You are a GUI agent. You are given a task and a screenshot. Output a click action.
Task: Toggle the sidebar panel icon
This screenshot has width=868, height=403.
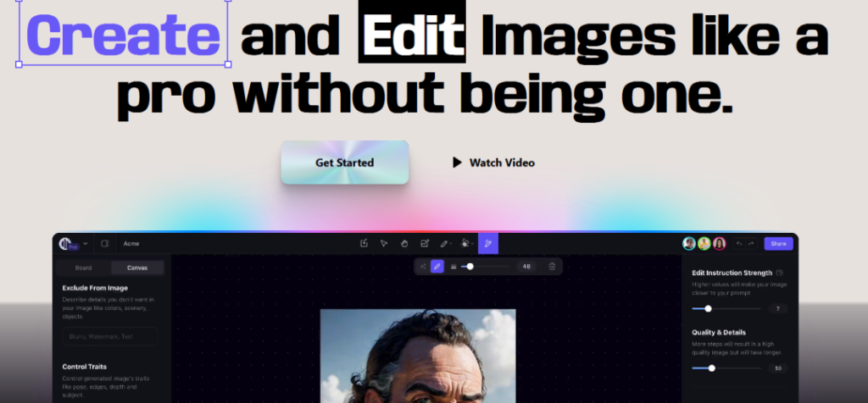(104, 244)
